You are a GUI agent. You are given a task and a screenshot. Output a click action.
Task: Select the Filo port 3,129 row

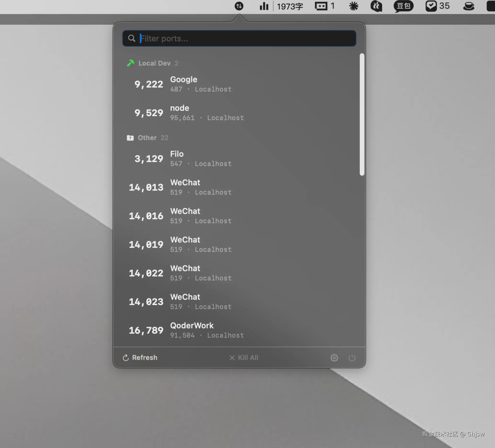click(x=239, y=159)
